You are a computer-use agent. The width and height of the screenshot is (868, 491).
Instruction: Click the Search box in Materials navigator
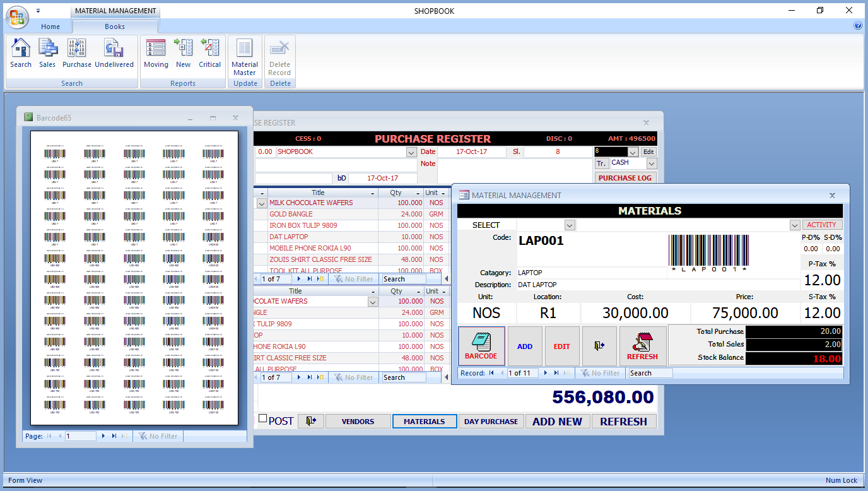[650, 373]
